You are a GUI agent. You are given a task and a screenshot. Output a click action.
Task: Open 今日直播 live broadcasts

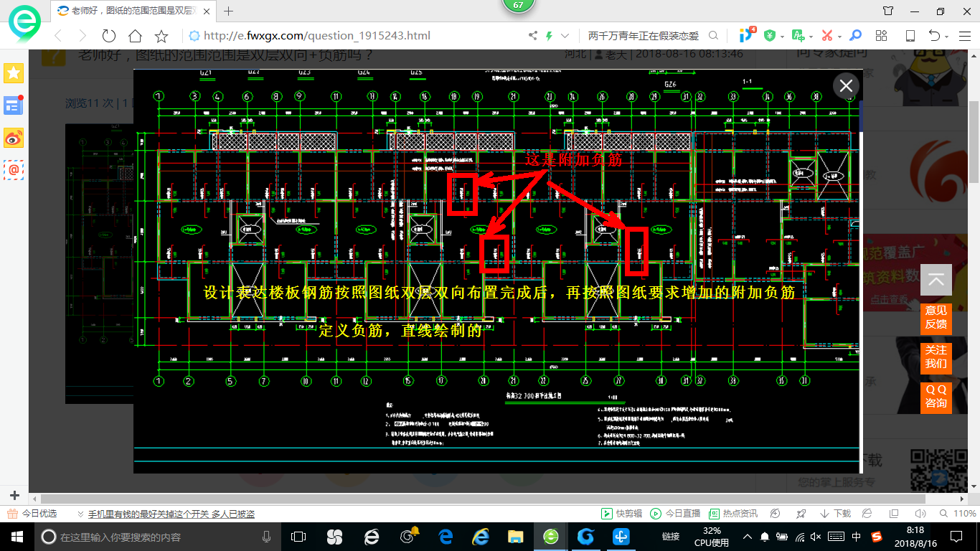675,514
